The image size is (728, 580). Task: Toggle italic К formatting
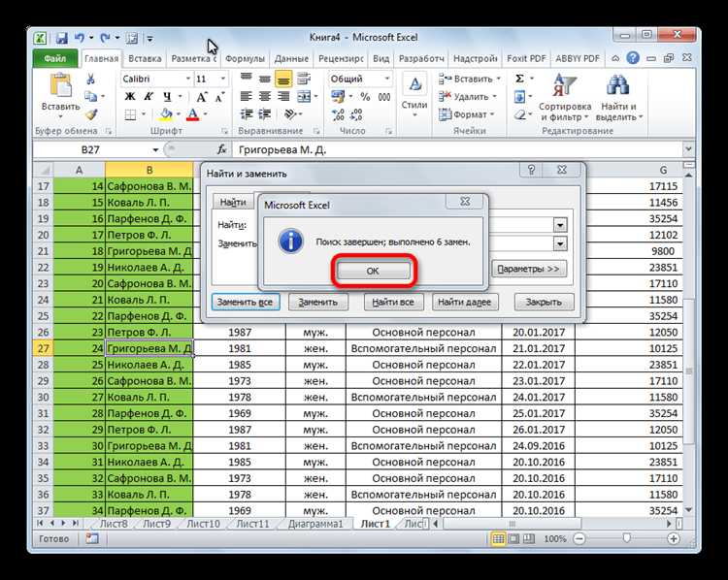click(149, 97)
